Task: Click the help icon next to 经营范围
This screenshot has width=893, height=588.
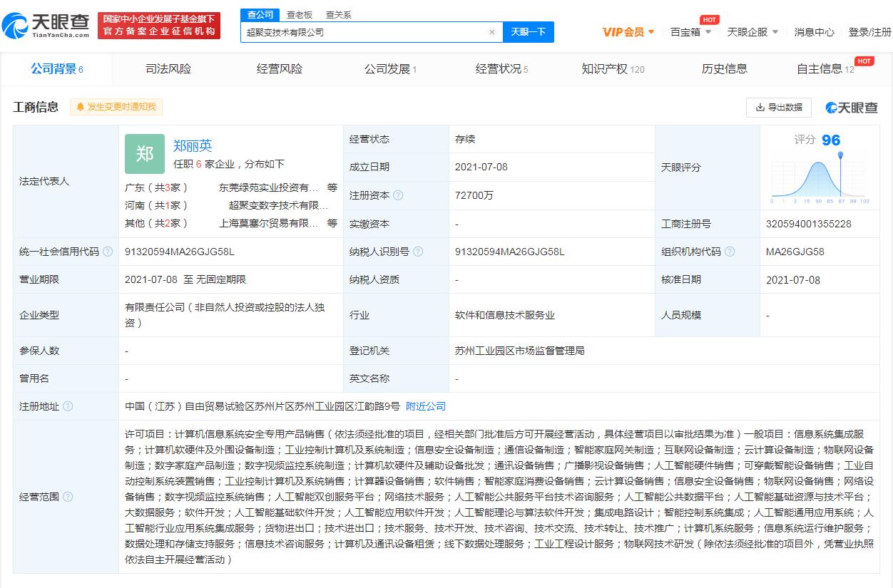Action: point(68,497)
